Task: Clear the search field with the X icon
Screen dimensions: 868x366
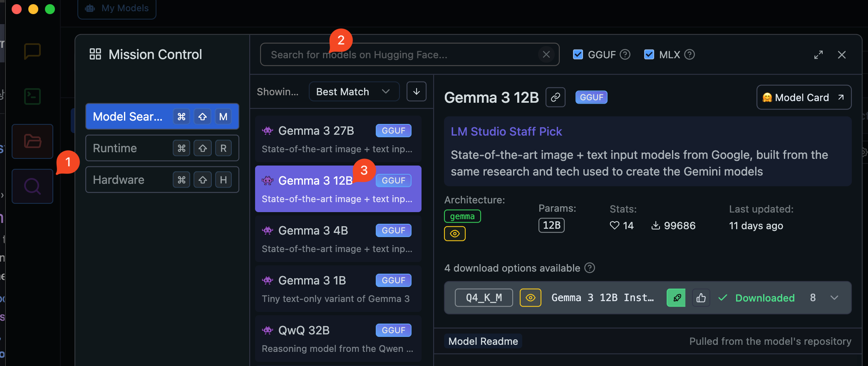Action: [546, 54]
